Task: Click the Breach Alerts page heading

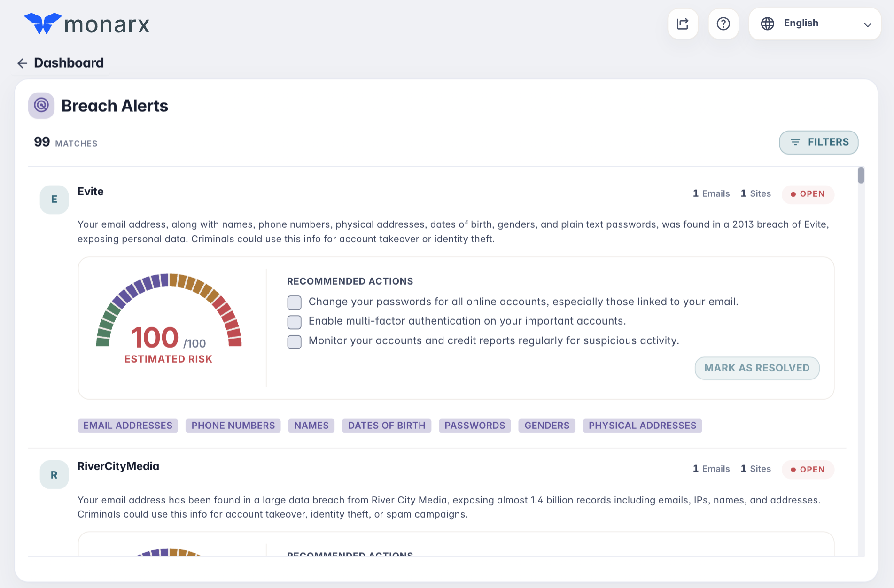Action: point(115,106)
